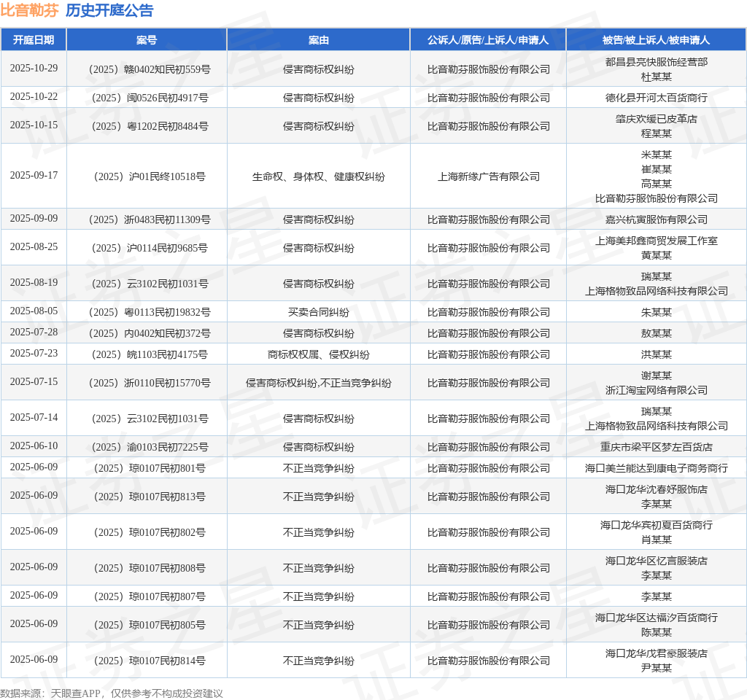Select the 案由 column header
Image resolution: width=747 pixels, height=700 pixels.
tap(318, 40)
